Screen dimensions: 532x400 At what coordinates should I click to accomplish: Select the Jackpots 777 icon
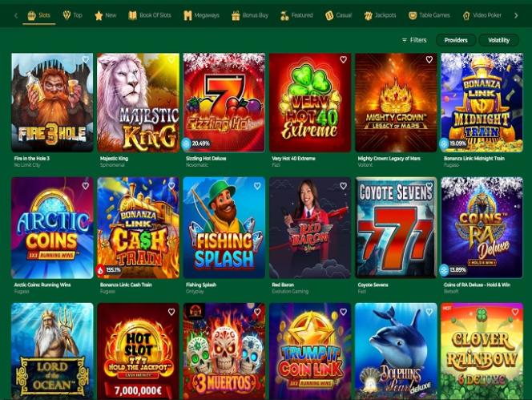coord(368,15)
